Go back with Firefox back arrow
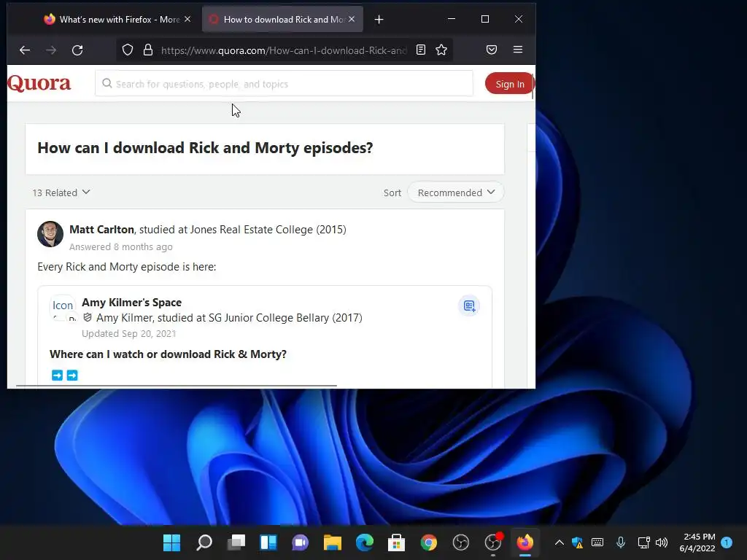Image resolution: width=747 pixels, height=560 pixels. [x=25, y=50]
